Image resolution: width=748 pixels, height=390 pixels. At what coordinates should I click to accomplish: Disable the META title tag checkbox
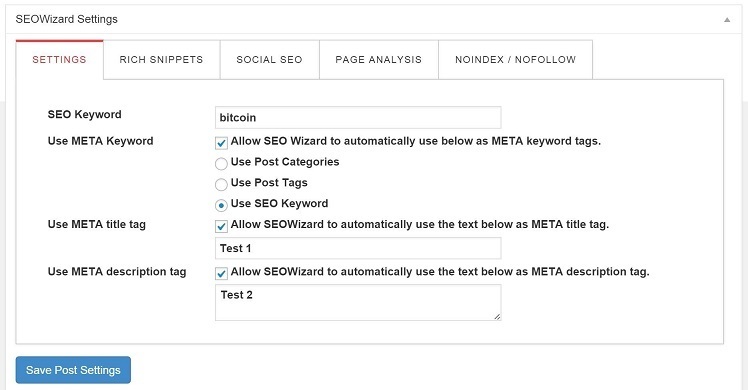click(x=221, y=226)
